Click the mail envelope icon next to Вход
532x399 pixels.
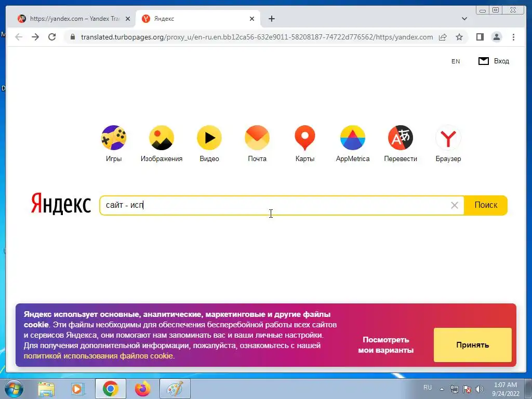tap(484, 61)
